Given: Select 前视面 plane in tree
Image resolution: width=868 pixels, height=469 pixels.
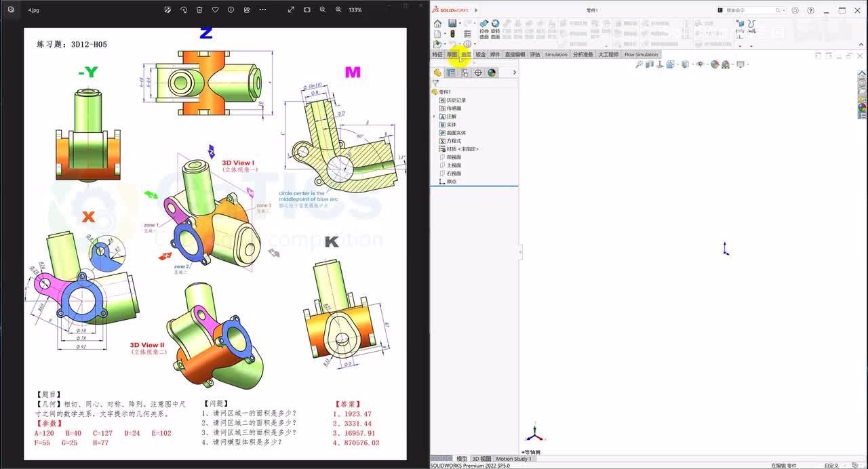Looking at the screenshot, I should pos(450,157).
